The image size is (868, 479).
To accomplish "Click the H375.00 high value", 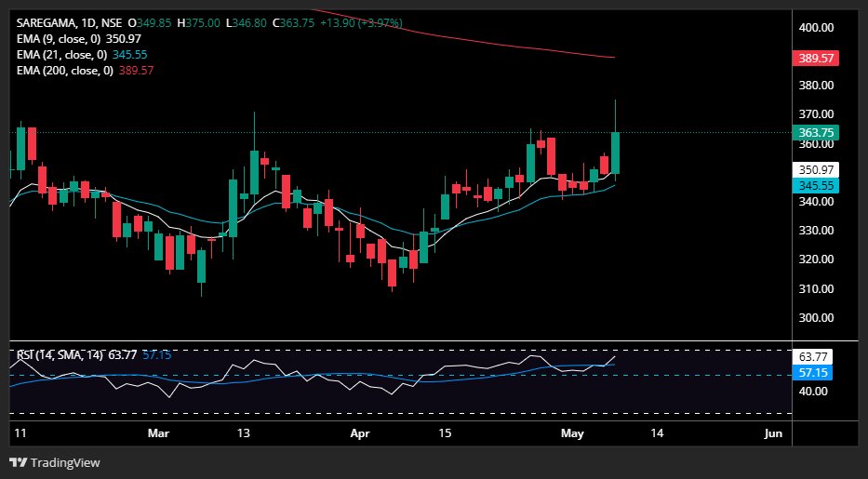I will [x=199, y=23].
